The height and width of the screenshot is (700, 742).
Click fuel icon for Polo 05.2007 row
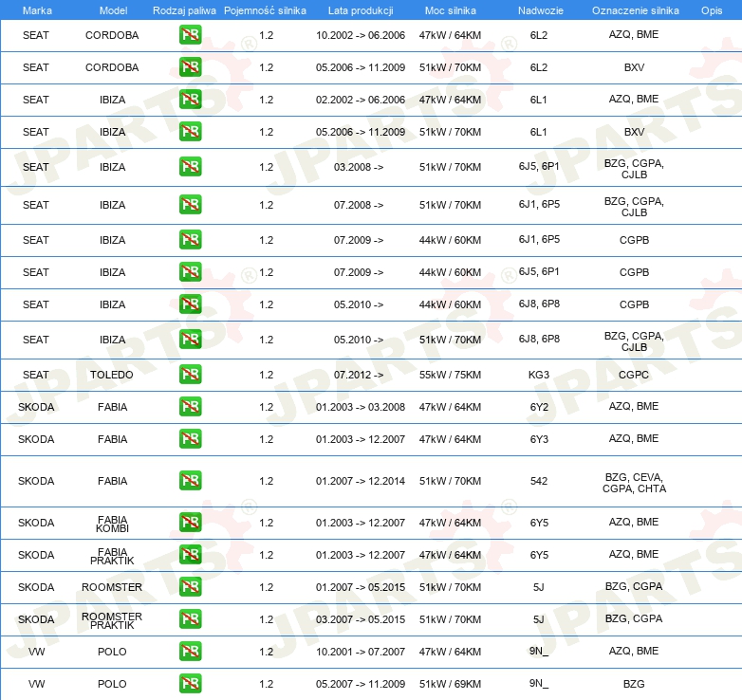(x=190, y=683)
